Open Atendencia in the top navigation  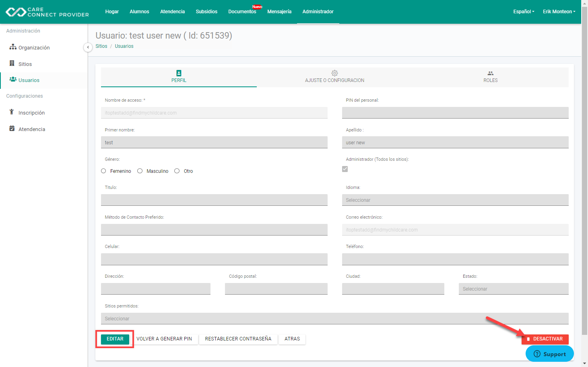pyautogui.click(x=172, y=12)
